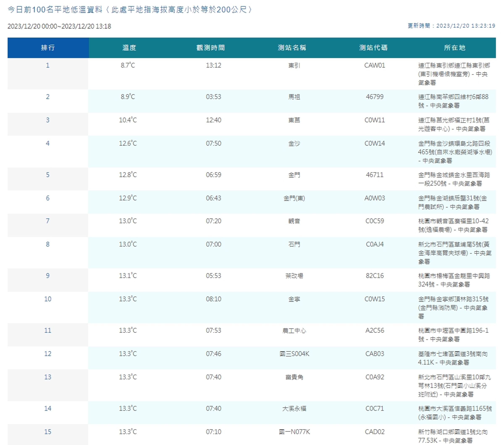Viewport: 504px width, 445px height.
Task: Click the 排行 column header
Action: click(48, 48)
